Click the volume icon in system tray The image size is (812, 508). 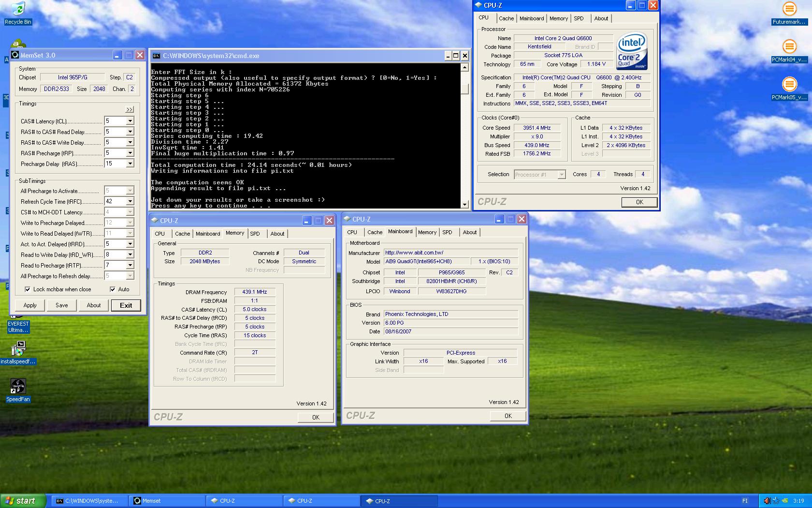(767, 501)
